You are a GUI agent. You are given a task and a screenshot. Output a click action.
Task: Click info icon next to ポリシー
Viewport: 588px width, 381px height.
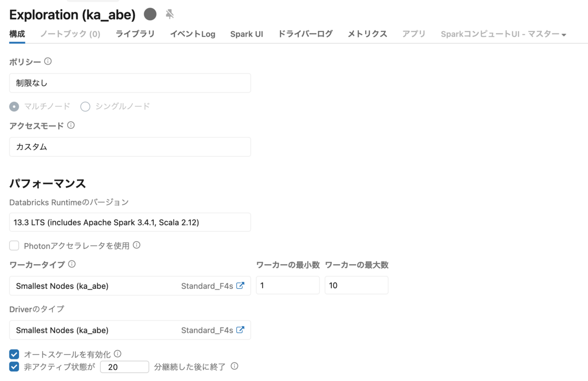[48, 61]
